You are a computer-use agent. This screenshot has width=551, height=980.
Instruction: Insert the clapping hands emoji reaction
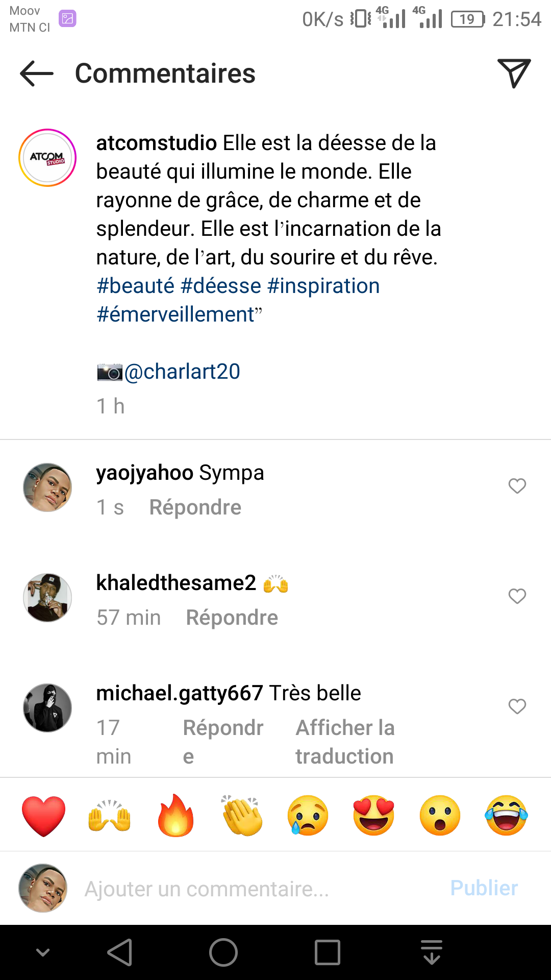coord(242,815)
